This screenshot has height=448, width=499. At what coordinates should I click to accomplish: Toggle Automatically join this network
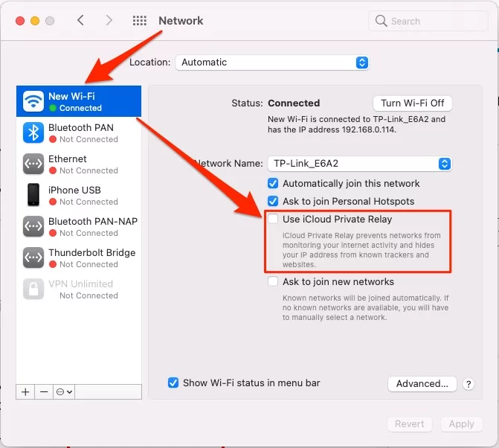click(x=273, y=183)
